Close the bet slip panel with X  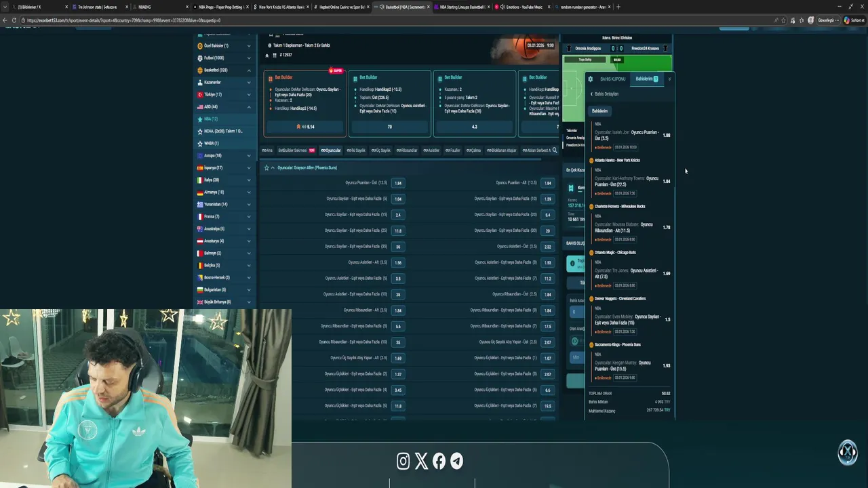coord(669,79)
